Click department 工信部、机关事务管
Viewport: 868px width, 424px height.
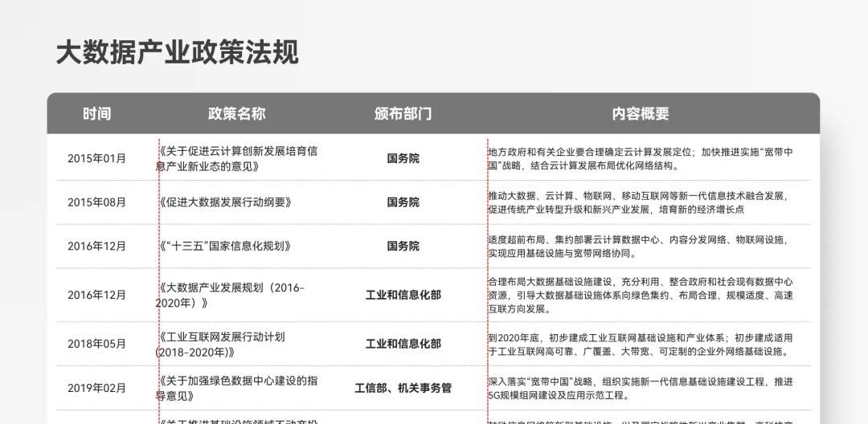tap(403, 388)
